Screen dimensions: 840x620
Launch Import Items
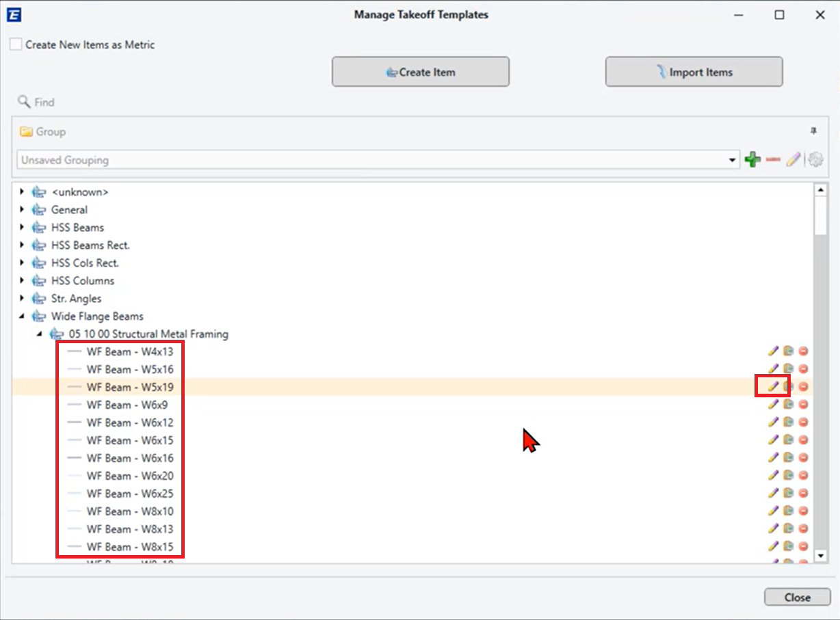693,71
